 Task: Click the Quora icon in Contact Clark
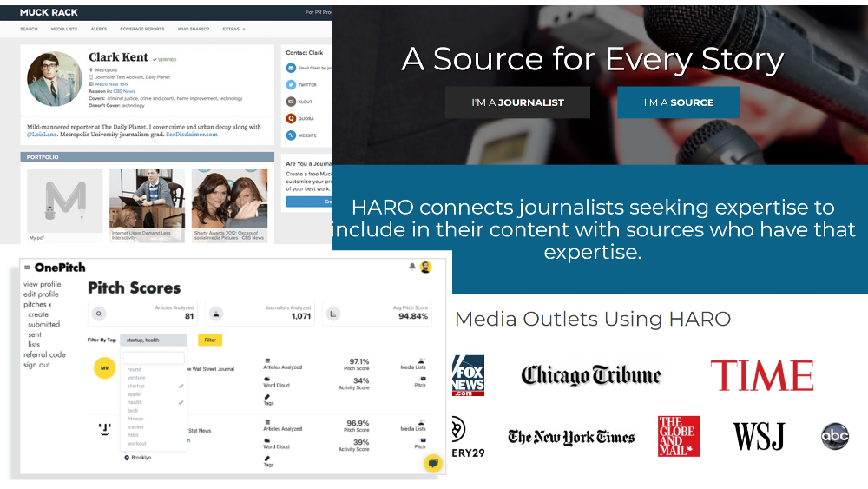291,118
